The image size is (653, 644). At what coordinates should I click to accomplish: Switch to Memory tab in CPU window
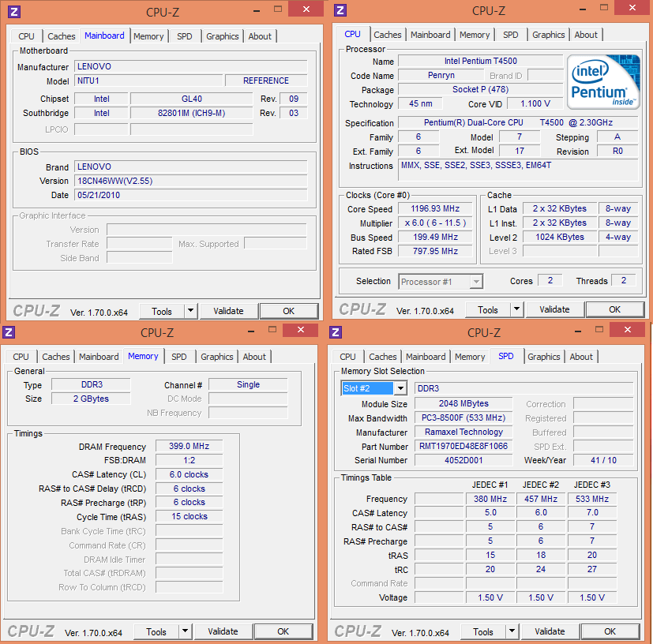pos(475,35)
